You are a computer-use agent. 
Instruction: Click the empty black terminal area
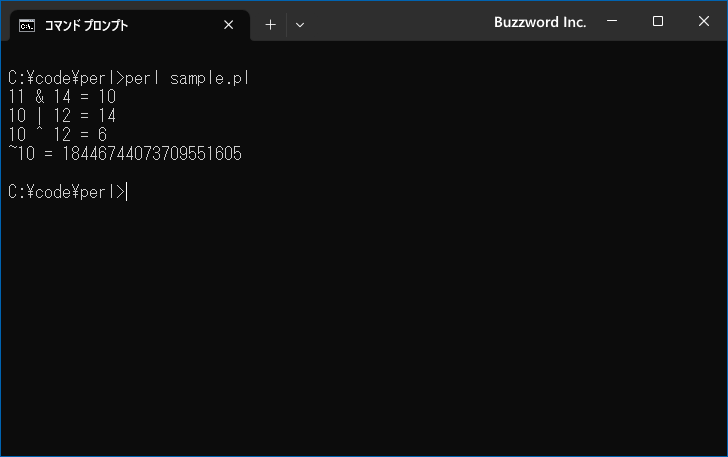(x=364, y=325)
